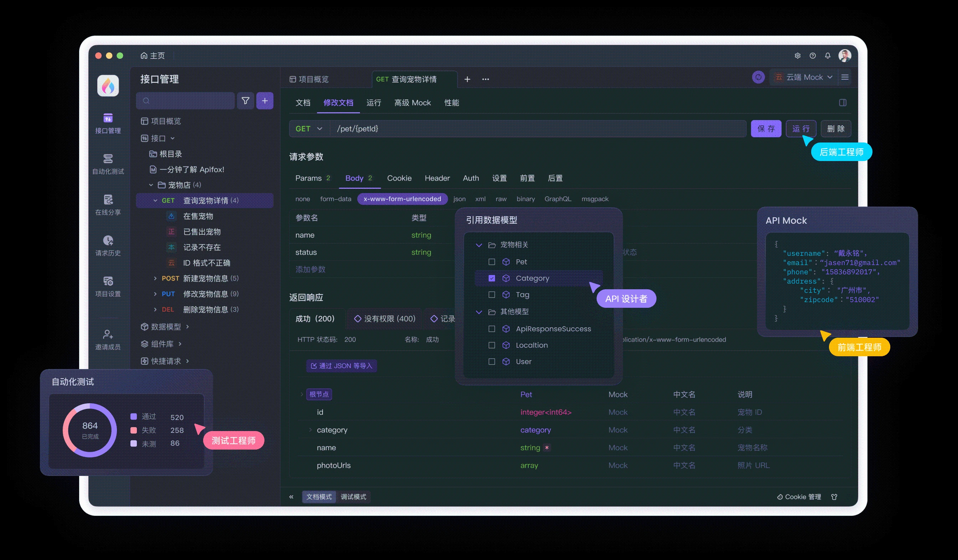
Task: Open 接口管理 sidebar icon
Action: pos(108,123)
